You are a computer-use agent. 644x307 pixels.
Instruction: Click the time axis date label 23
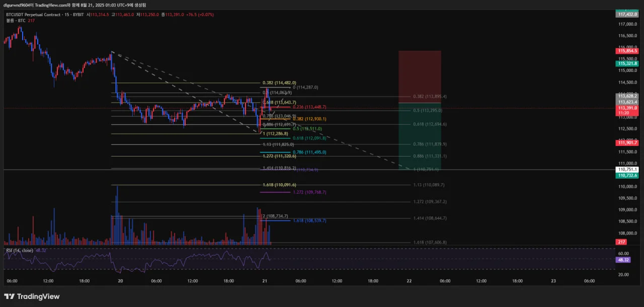[x=553, y=281]
